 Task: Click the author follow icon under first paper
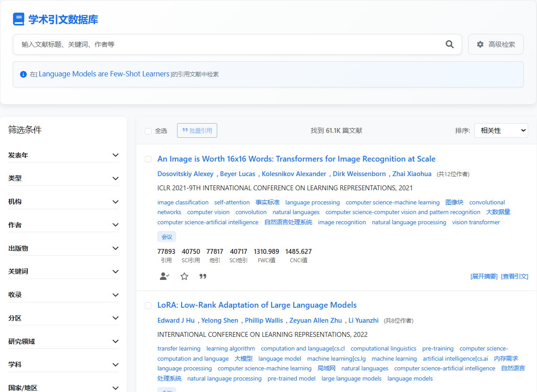pyautogui.click(x=164, y=276)
